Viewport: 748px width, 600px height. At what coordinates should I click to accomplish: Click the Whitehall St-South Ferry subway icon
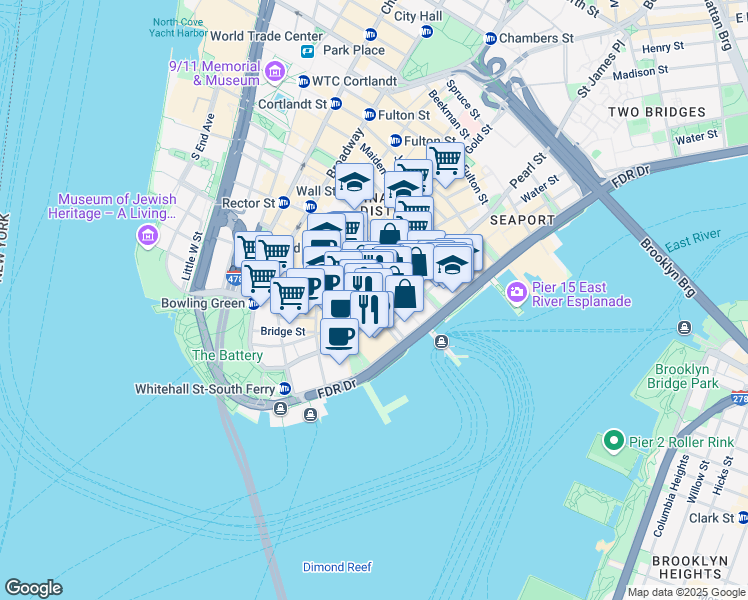click(285, 389)
